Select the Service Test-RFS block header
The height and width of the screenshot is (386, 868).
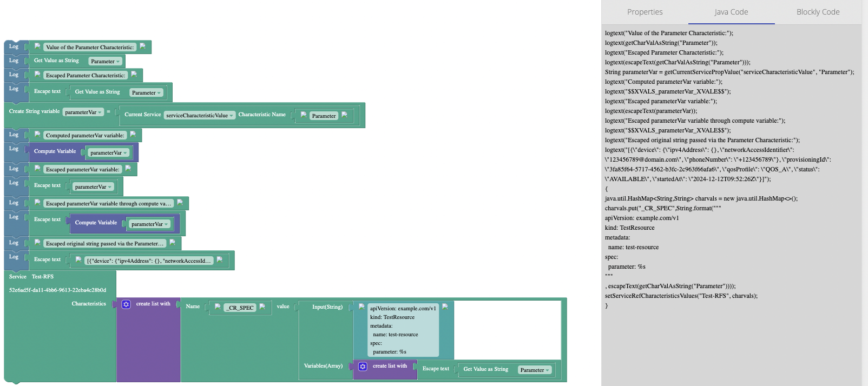pyautogui.click(x=31, y=277)
